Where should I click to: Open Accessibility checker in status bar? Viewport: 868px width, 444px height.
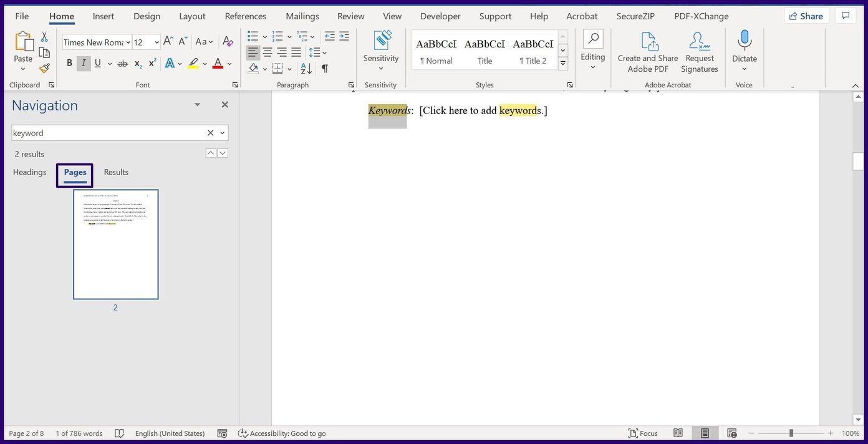click(282, 433)
